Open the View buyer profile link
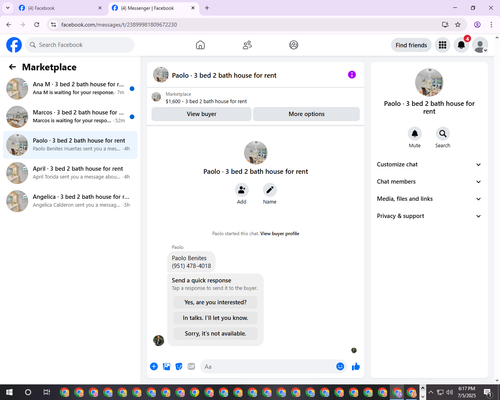This screenshot has width=500, height=400. point(279,234)
